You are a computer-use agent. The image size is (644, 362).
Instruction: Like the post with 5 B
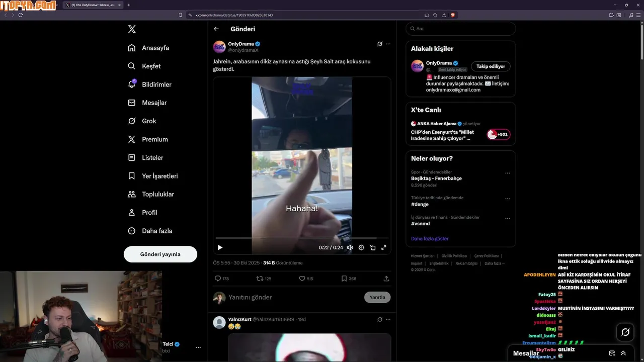coord(306,279)
